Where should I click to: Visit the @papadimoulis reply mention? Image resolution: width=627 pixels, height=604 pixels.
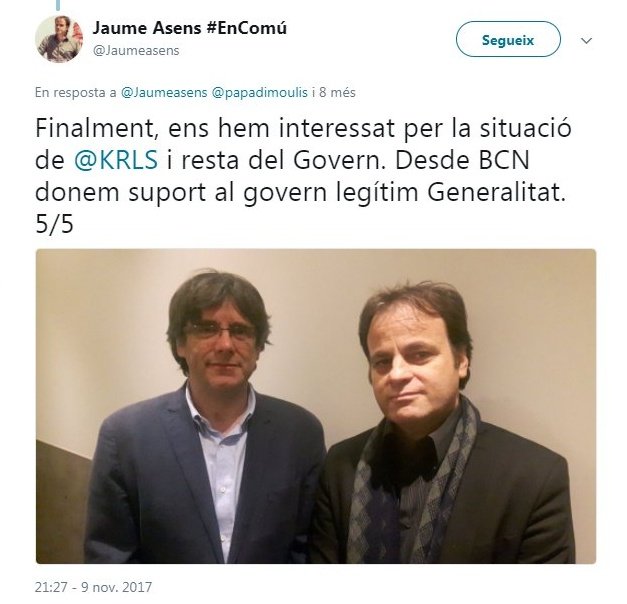coord(260,92)
